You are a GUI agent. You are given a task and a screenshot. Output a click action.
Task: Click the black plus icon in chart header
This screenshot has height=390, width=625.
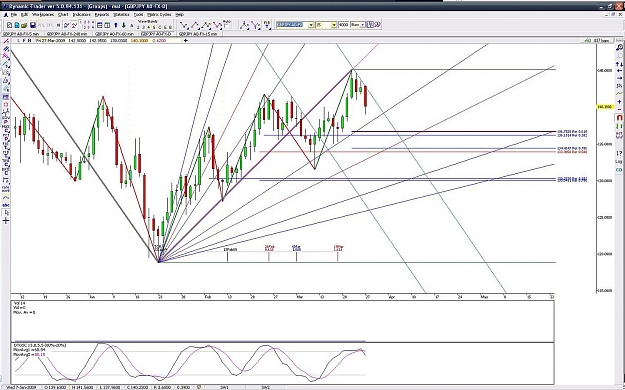(x=185, y=40)
